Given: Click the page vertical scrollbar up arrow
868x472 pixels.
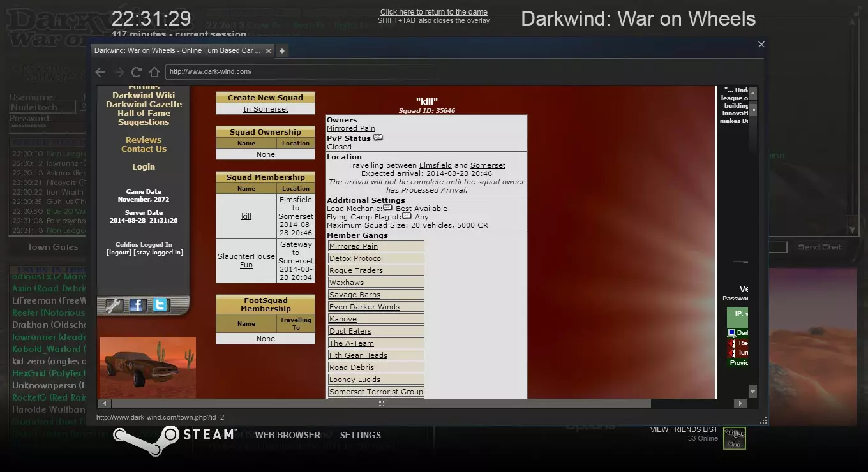Looking at the screenshot, I should tap(753, 93).
